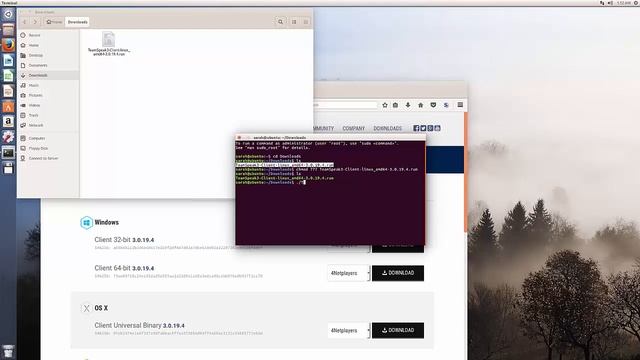The height and width of the screenshot is (360, 640).
Task: Open the session gear menu in the top panel
Action: pos(636,3)
